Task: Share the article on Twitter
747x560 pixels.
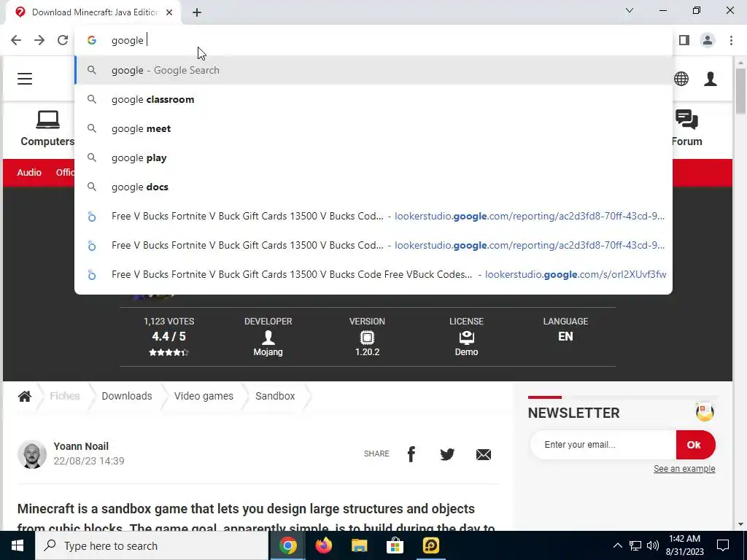Action: pyautogui.click(x=447, y=454)
